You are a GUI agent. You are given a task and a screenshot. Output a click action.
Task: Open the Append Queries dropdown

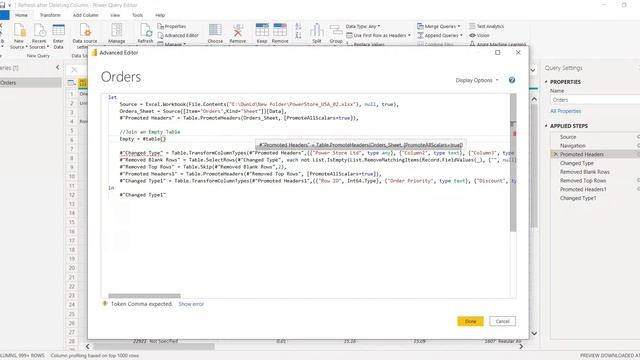[440, 36]
